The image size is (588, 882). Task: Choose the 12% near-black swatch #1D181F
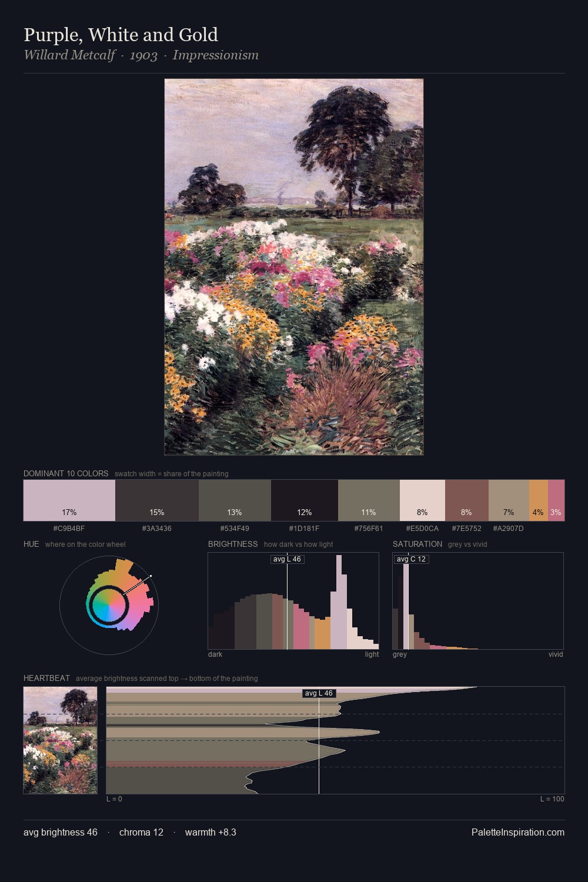[305, 500]
